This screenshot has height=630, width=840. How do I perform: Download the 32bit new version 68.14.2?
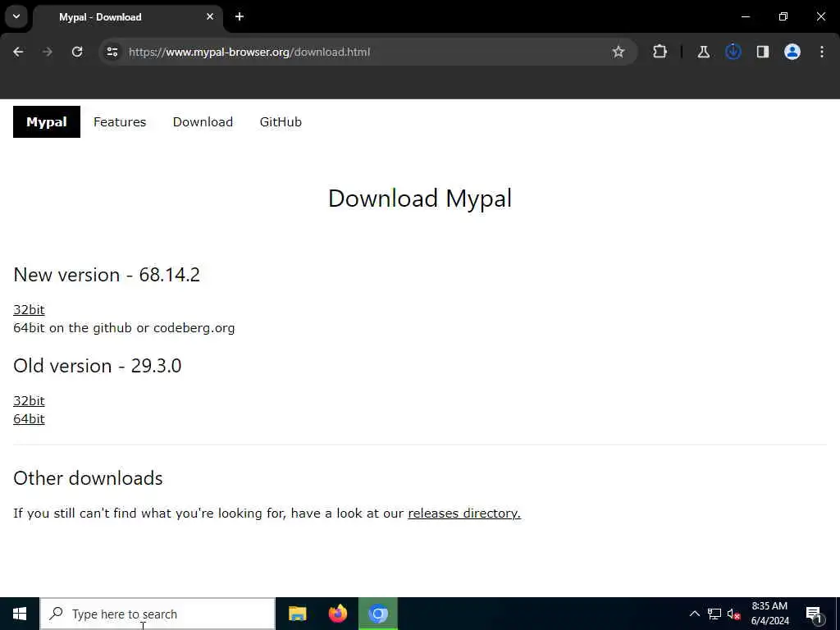point(29,309)
